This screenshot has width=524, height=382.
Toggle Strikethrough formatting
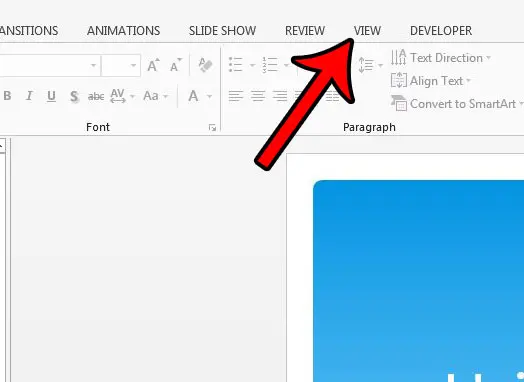tap(96, 97)
